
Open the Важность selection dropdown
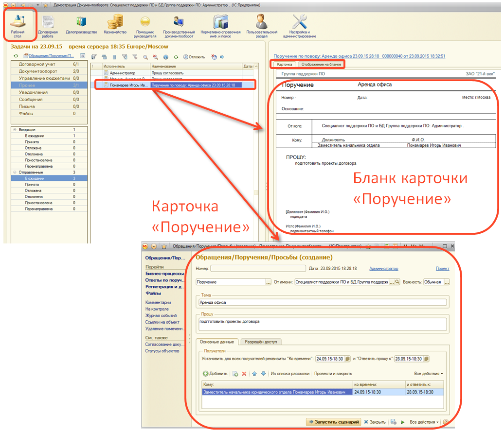coord(447,282)
